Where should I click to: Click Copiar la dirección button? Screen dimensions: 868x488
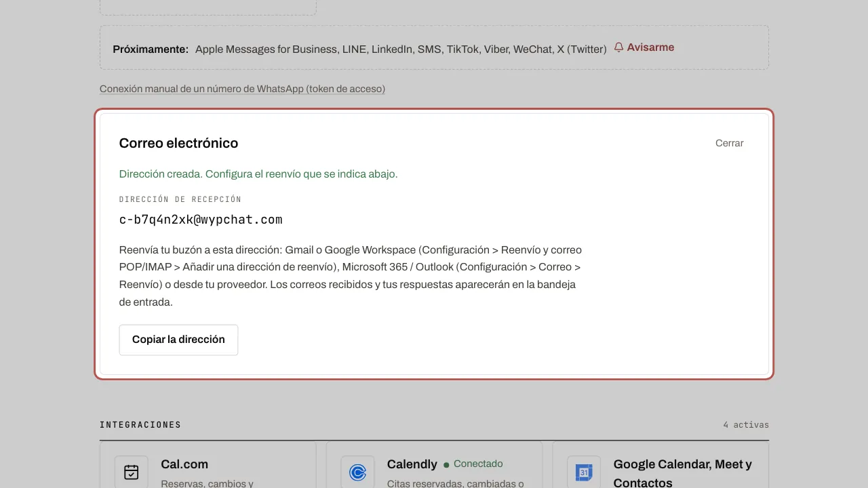[x=178, y=340]
